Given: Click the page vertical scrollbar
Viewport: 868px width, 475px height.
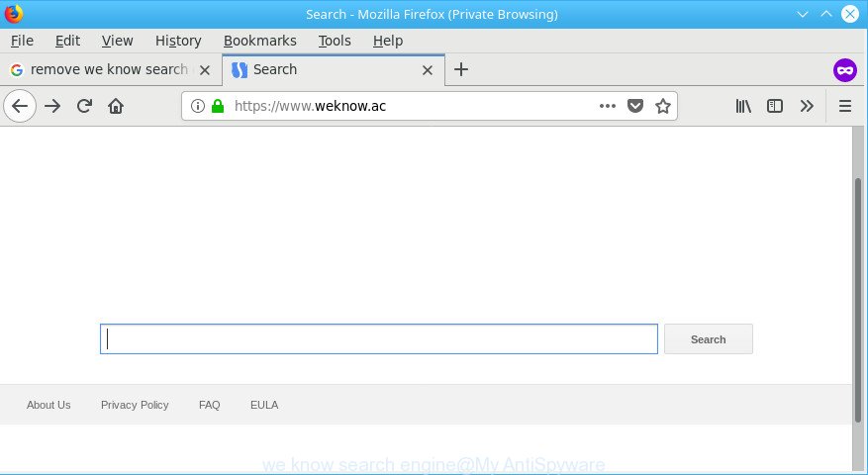Looking at the screenshot, I should [858, 300].
